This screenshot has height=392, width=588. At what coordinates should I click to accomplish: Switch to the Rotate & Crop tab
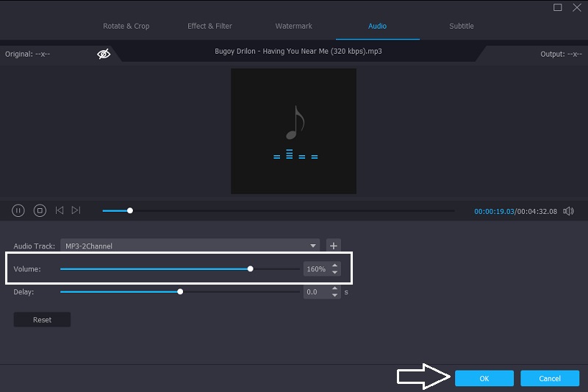point(126,26)
